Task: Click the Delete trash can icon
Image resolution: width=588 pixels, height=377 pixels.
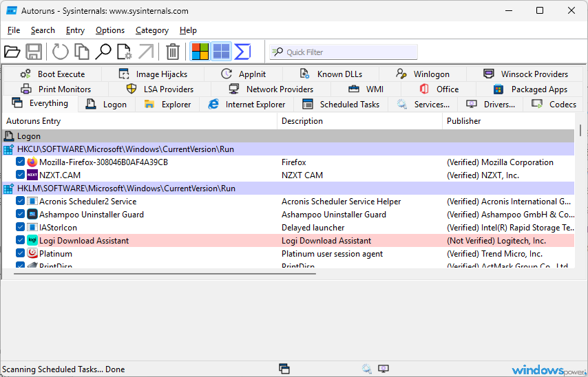Action: (x=173, y=52)
